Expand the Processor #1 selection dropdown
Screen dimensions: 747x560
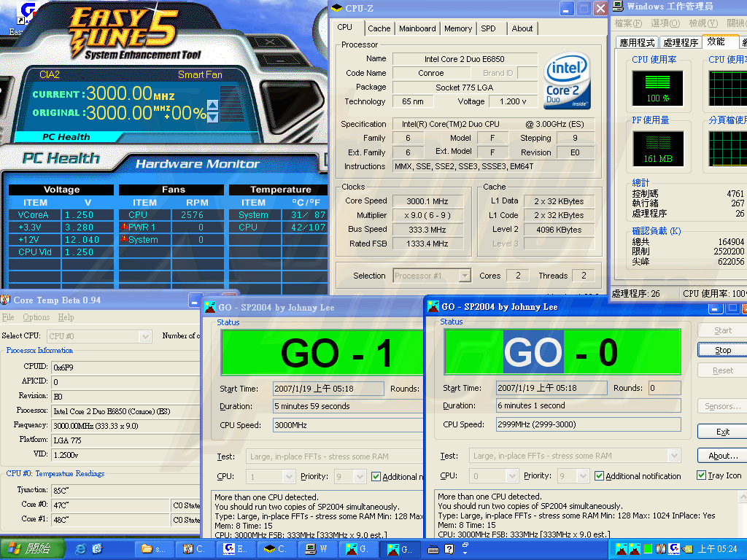click(464, 276)
